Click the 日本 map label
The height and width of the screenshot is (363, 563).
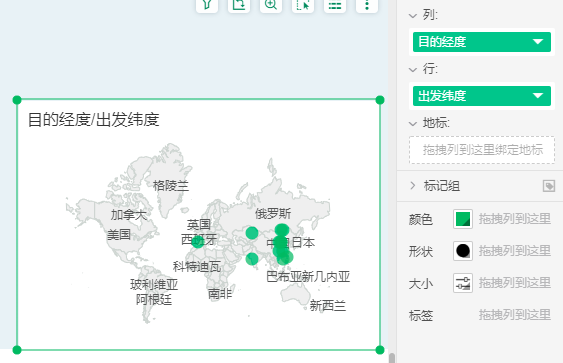(303, 243)
